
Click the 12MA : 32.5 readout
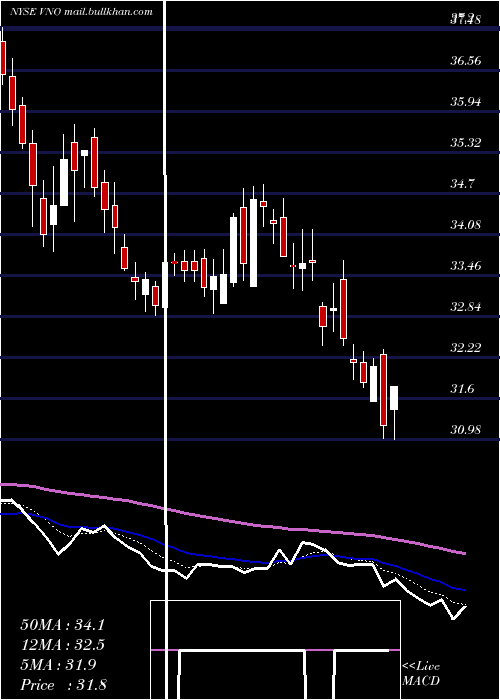(62, 645)
